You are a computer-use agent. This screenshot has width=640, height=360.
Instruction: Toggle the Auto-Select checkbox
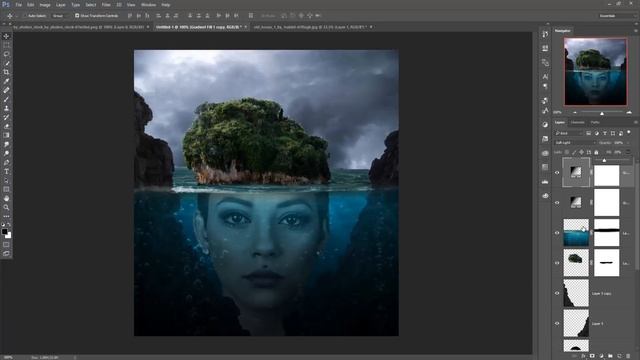[x=24, y=16]
